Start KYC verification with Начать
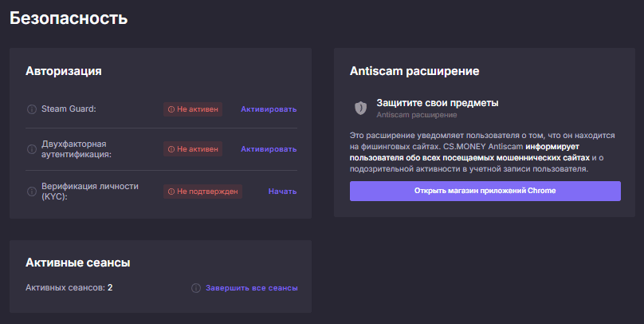The height and width of the screenshot is (324, 644). tap(282, 192)
